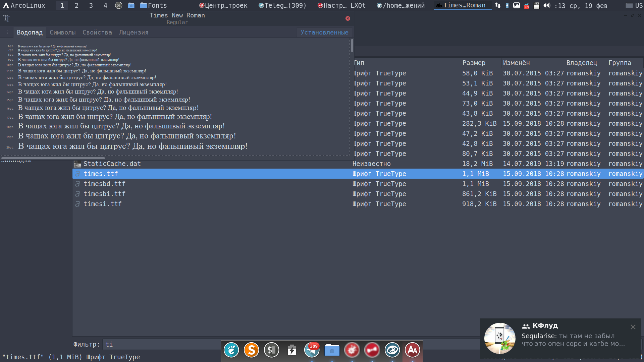Sort files by the Изменён column header
Viewport: 644px width, 362px height.
point(533,63)
